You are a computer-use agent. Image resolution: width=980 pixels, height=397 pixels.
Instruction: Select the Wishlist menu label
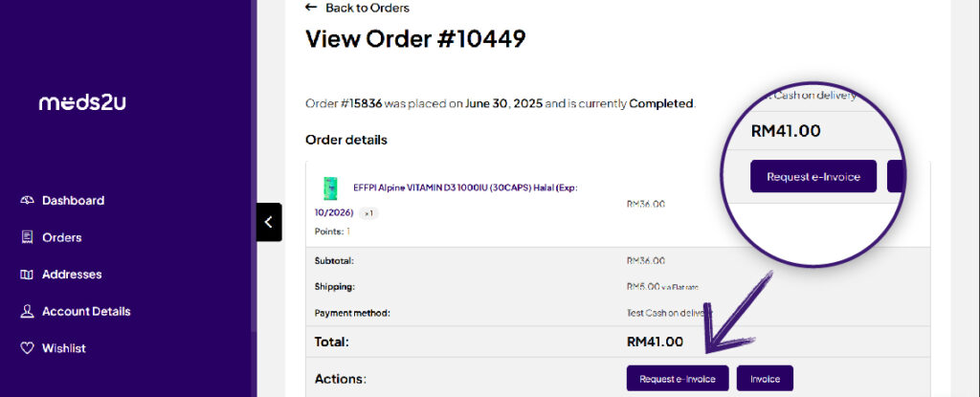coord(63,348)
